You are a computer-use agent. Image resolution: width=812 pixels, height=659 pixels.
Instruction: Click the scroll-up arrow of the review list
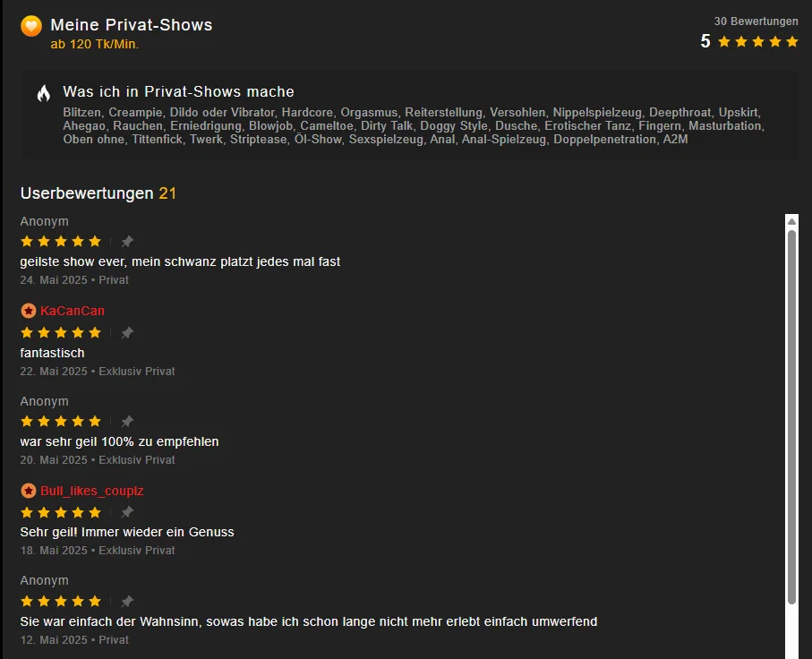tap(791, 221)
